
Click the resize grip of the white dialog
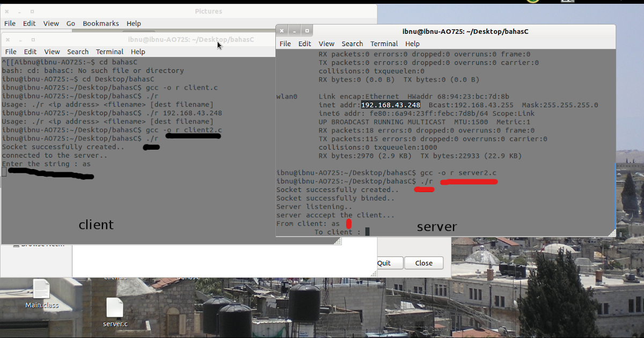coord(374,274)
